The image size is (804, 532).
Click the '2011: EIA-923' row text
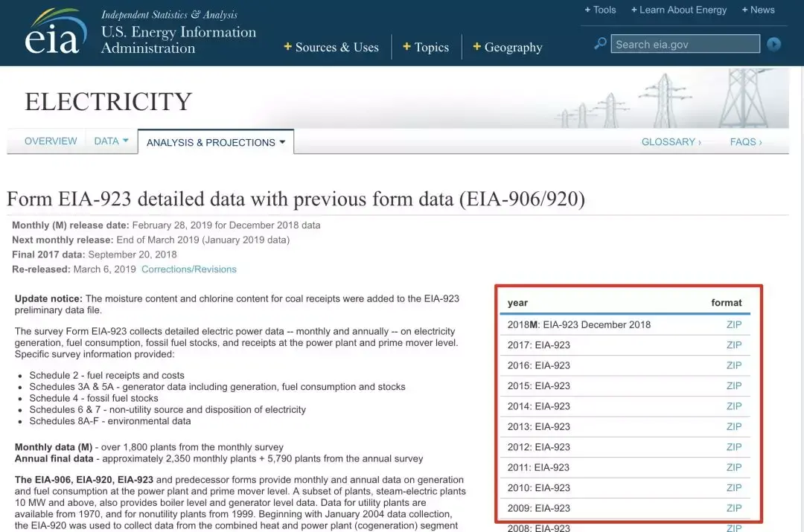(x=538, y=467)
